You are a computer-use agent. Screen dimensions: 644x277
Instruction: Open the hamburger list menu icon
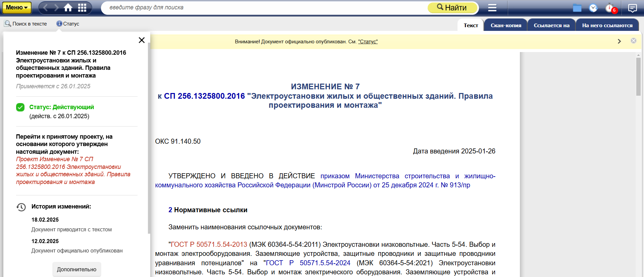[492, 8]
